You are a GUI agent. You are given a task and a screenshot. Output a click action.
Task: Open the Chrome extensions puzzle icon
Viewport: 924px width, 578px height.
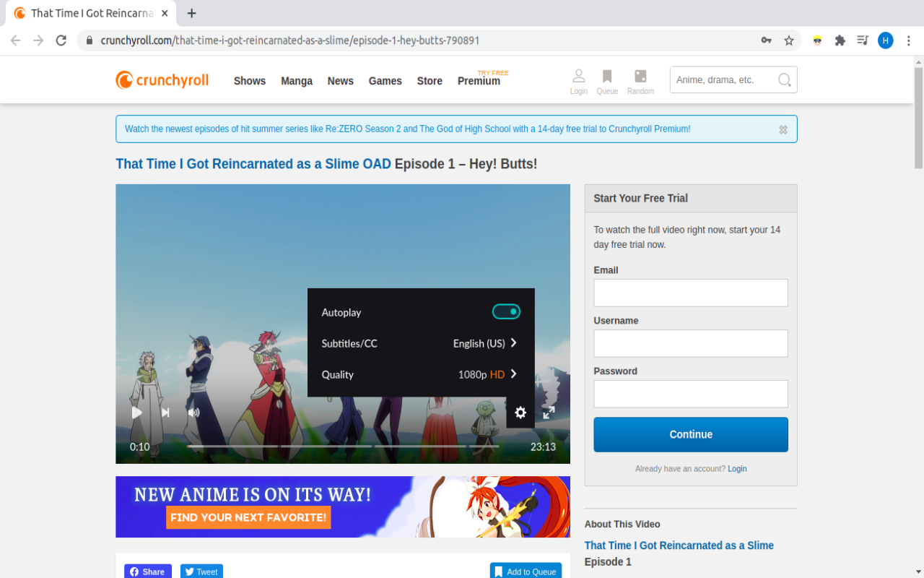(840, 40)
